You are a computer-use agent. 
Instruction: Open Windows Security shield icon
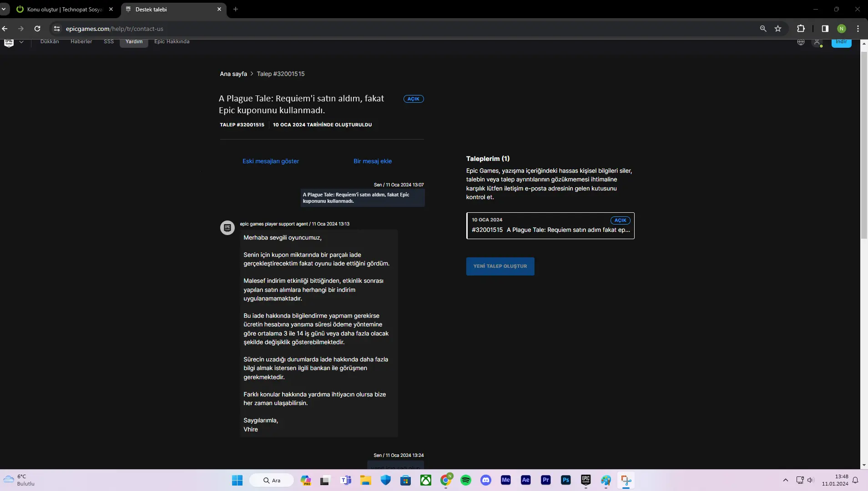(386, 481)
